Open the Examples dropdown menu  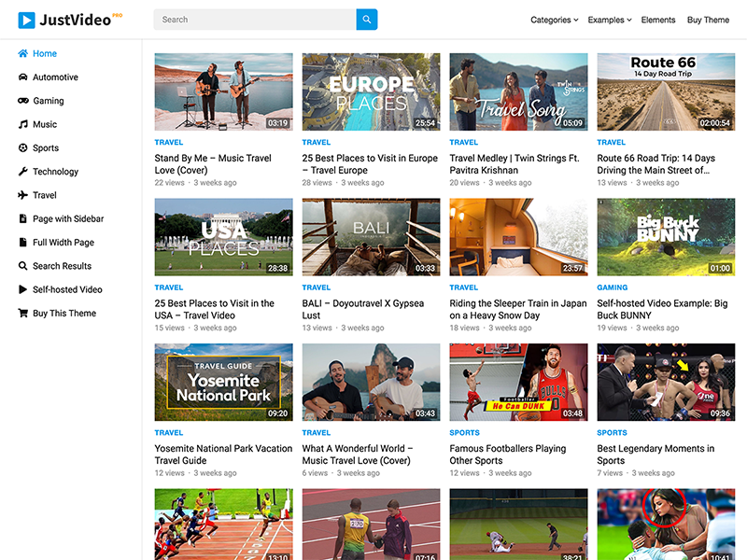(x=608, y=20)
